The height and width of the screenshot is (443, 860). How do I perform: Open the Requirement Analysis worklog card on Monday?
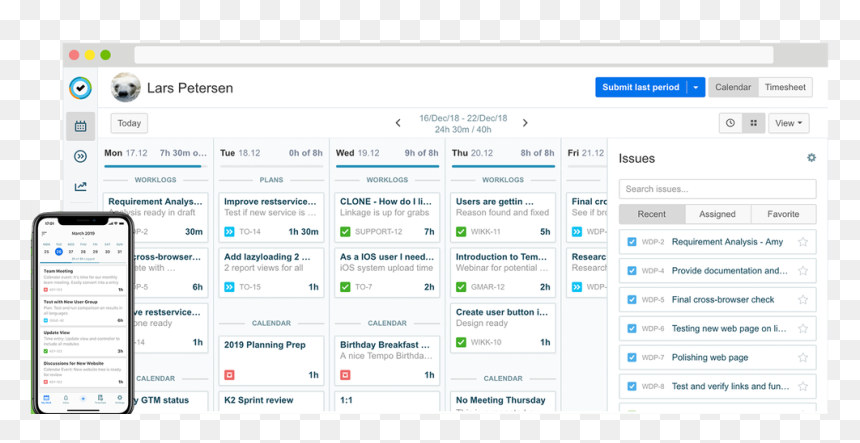click(x=156, y=217)
